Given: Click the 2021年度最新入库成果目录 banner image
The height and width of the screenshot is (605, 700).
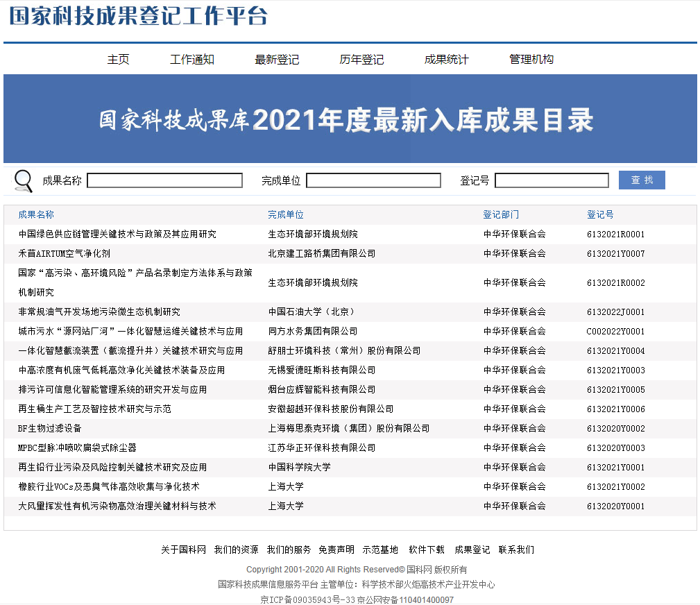Looking at the screenshot, I should [x=350, y=119].
